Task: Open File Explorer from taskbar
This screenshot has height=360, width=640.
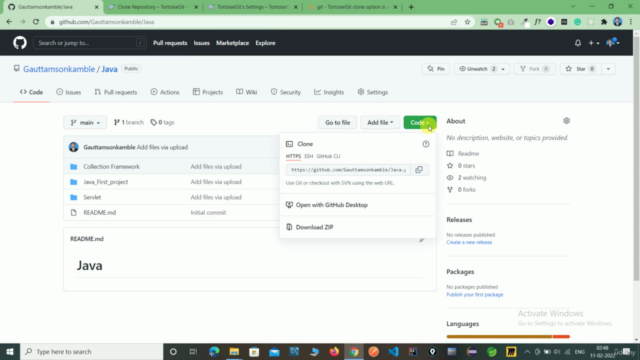Action: pyautogui.click(x=234, y=351)
